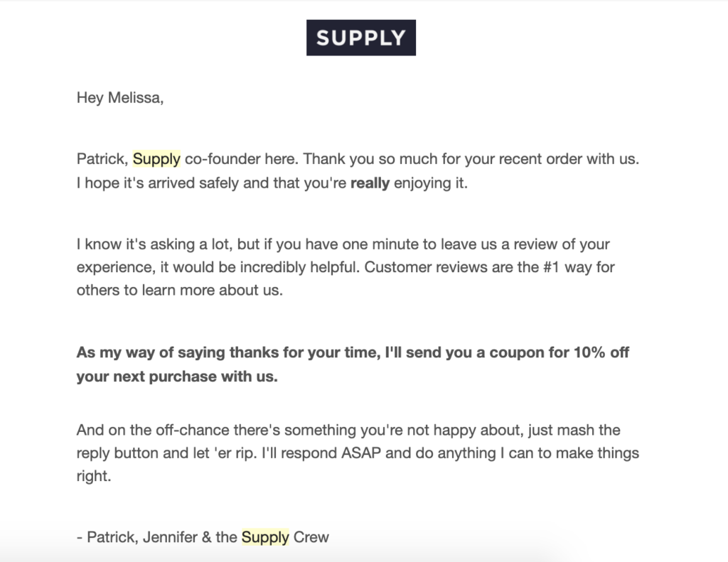Click 'Patrick, Jennifer' in the signature
This screenshot has width=728, height=562.
pos(142,537)
